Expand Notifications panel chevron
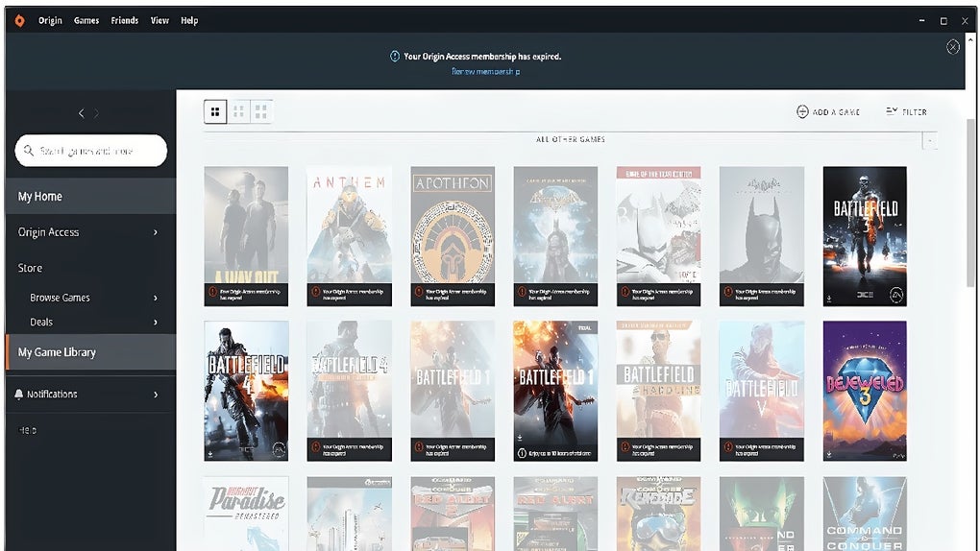The width and height of the screenshot is (980, 551). click(x=156, y=395)
